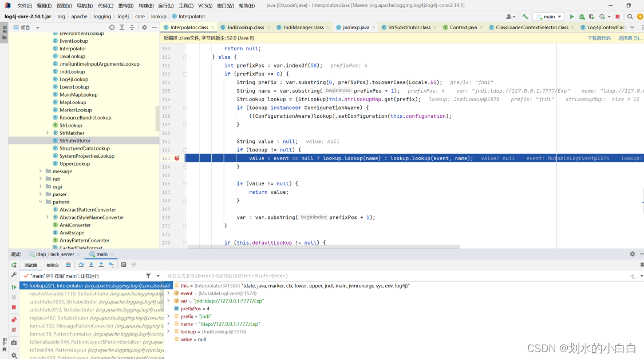Image resolution: width=644 pixels, height=359 pixels.
Task: Open Search Everywhere magnifier icon
Action: (x=630, y=17)
